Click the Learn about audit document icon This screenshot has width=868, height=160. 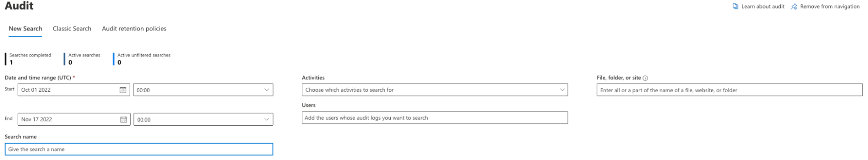click(735, 7)
